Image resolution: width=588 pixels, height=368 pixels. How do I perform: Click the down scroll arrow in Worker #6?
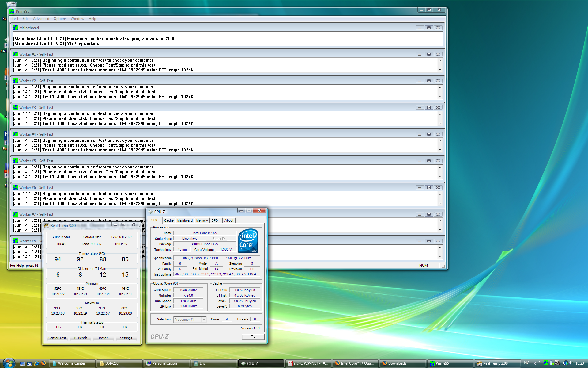click(440, 203)
